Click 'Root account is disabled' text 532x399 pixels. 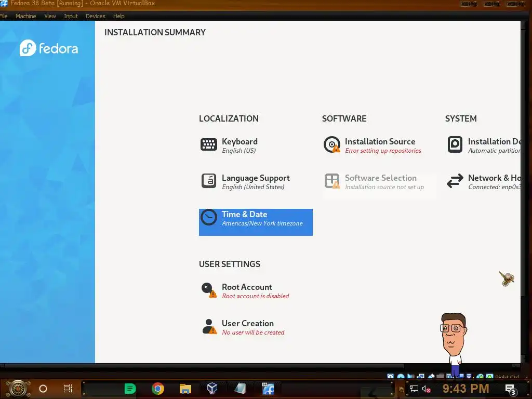(256, 296)
